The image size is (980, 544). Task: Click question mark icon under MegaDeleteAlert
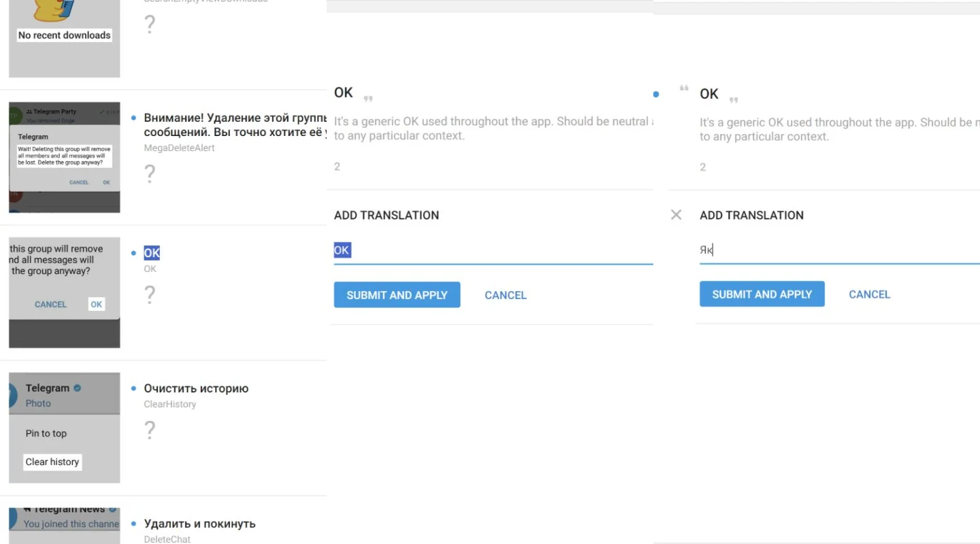point(150,174)
